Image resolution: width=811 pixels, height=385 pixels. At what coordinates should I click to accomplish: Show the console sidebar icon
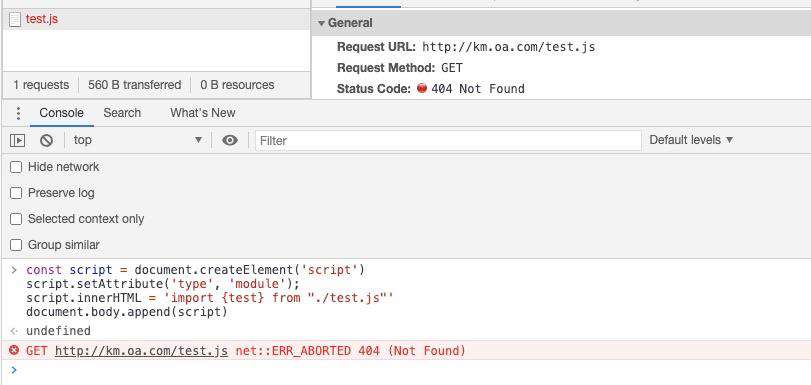18,140
